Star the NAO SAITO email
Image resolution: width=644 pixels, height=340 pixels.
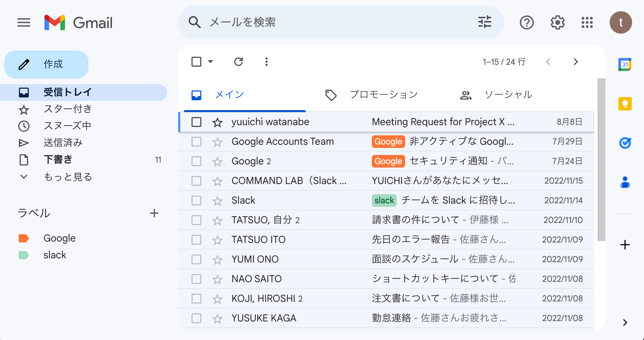(217, 279)
